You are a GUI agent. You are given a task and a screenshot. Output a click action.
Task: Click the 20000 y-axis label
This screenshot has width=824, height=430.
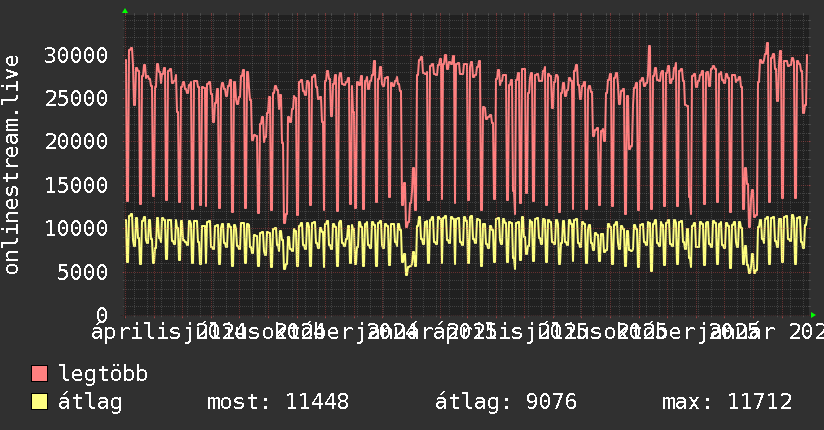76,141
